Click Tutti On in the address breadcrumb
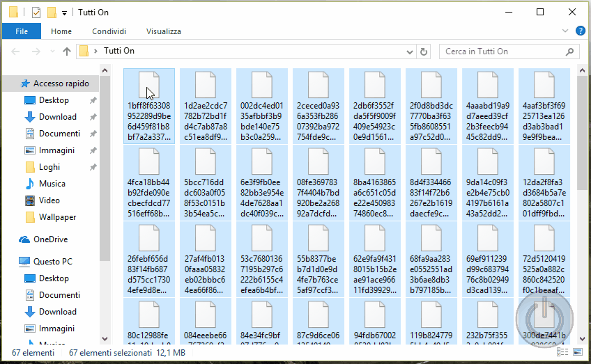Screen dimensions: 591x364 (119, 52)
